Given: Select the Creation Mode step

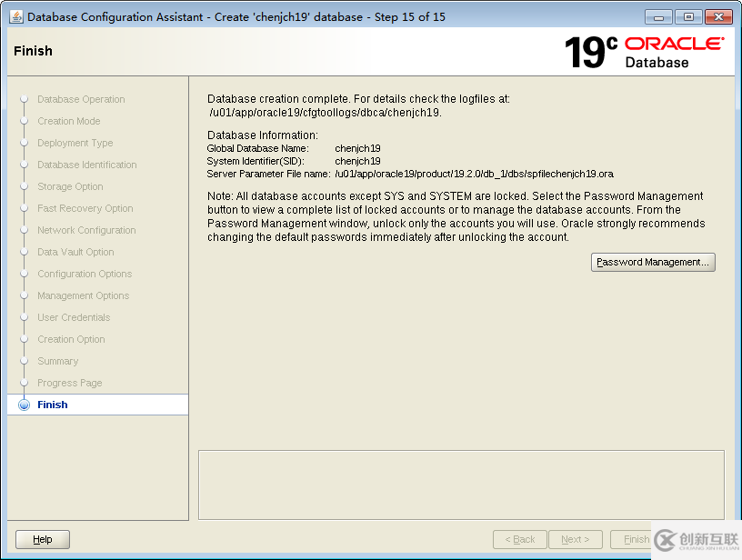Looking at the screenshot, I should point(68,121).
